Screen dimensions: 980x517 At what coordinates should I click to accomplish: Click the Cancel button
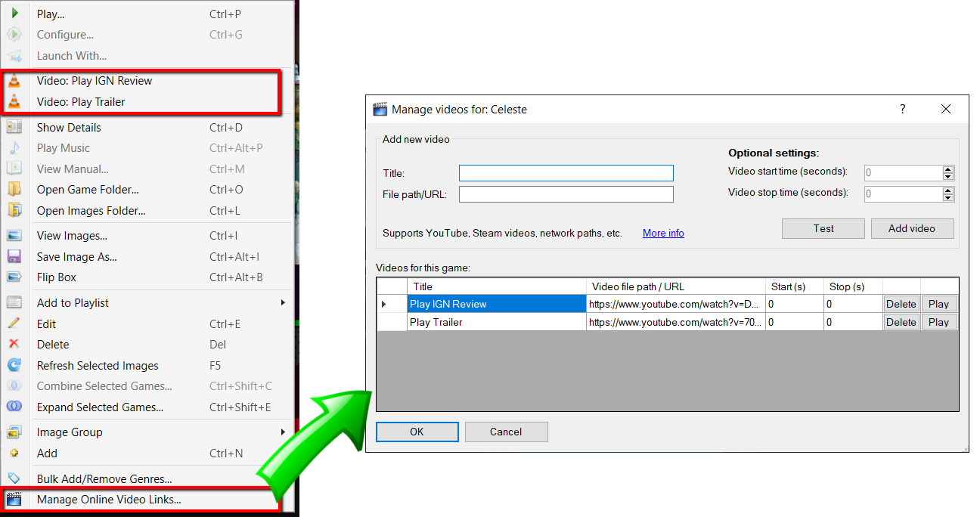pyautogui.click(x=506, y=432)
